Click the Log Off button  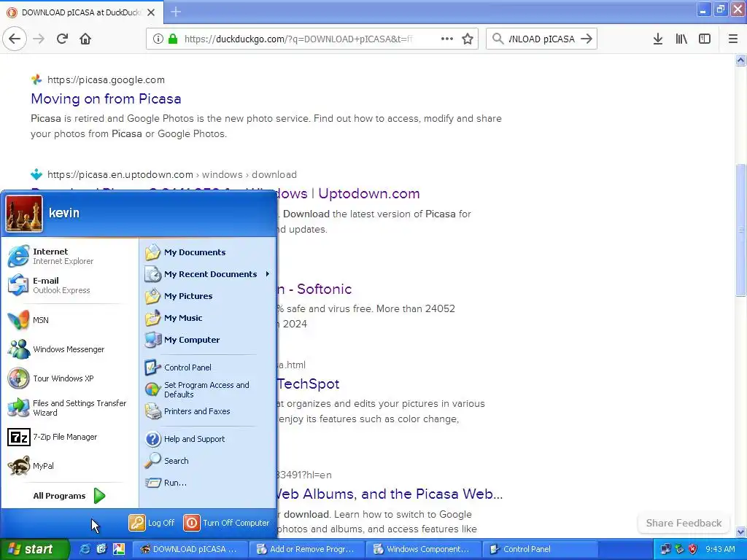click(152, 522)
